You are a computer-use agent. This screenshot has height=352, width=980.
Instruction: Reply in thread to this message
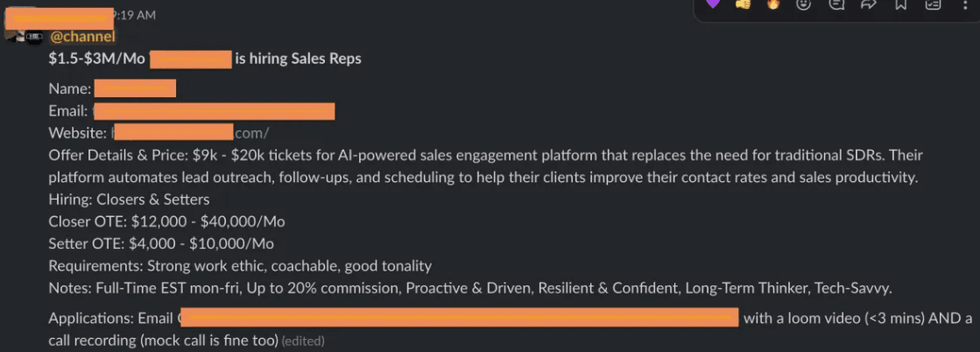(x=836, y=4)
